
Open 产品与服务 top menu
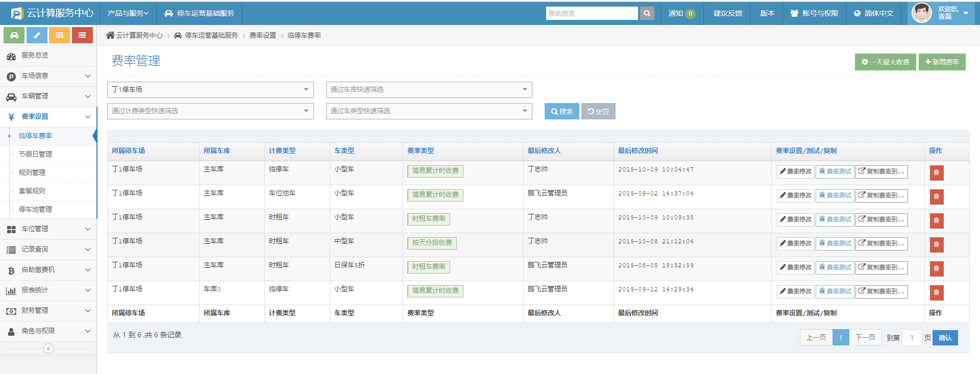[x=128, y=13]
